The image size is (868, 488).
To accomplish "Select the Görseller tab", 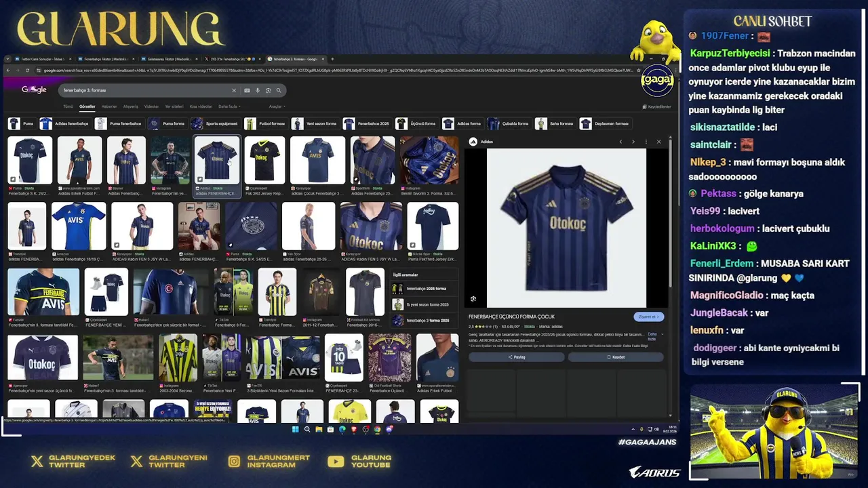I will click(87, 106).
